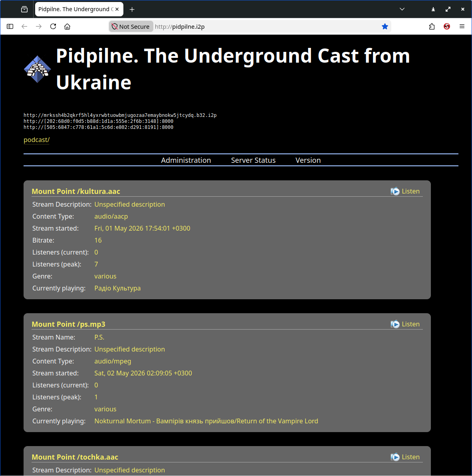The height and width of the screenshot is (476, 472).
Task: Open the browser hamburger menu
Action: tap(462, 26)
